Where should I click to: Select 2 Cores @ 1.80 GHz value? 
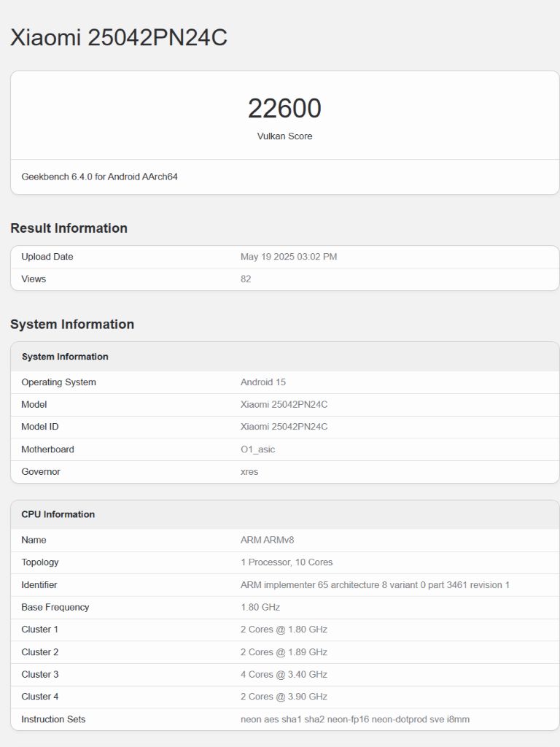click(284, 630)
